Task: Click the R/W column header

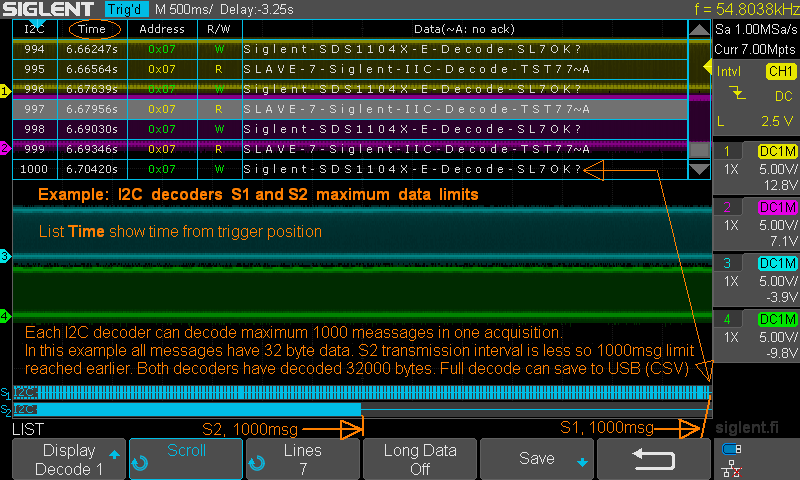Action: pyautogui.click(x=219, y=29)
